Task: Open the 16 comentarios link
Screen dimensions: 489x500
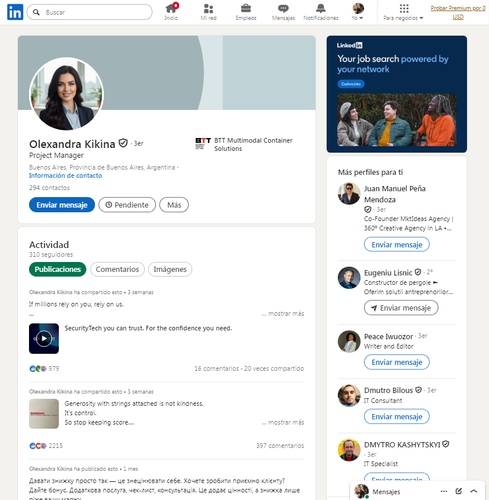Action: coord(217,368)
